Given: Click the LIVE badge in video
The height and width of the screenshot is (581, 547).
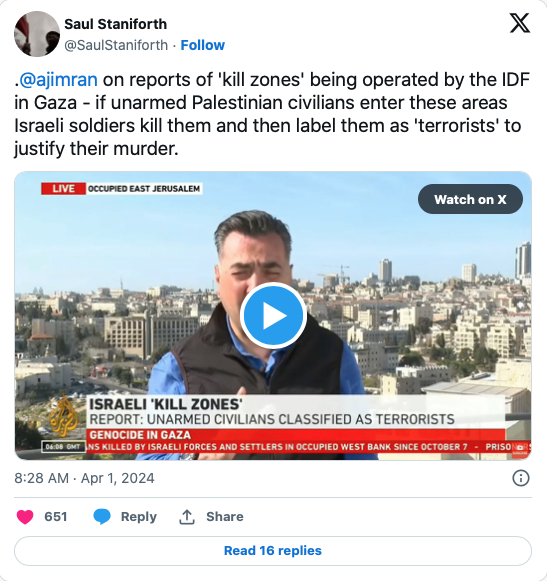Looking at the screenshot, I should tap(63, 189).
